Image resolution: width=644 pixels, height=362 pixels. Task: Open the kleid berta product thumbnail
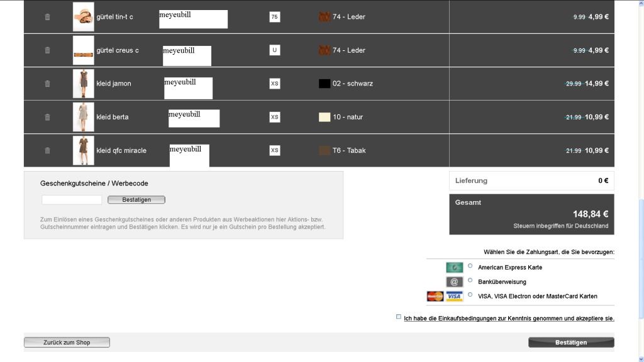pos(83,117)
